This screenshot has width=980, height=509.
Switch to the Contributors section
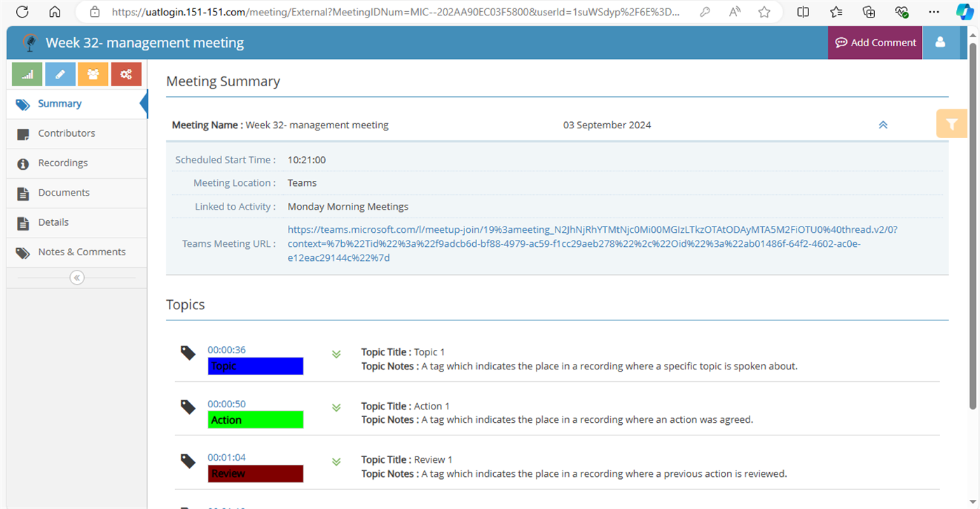(66, 133)
